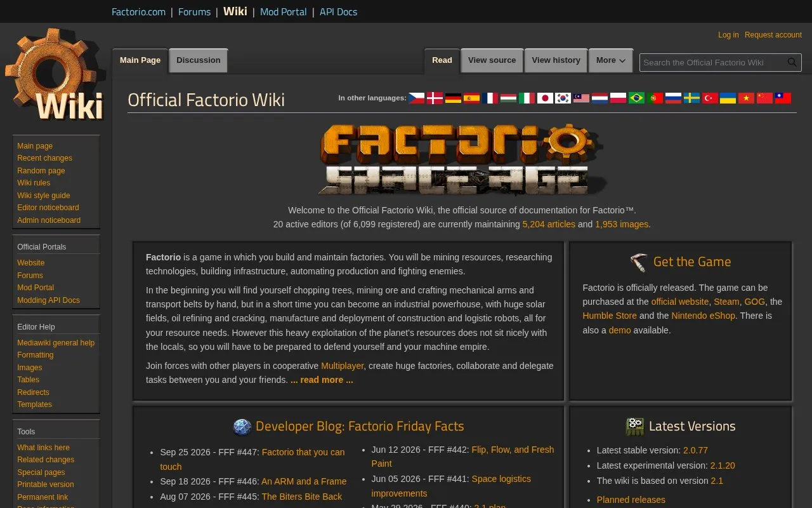Click the Log in link
Screen dimensions: 812x508
click(728, 35)
